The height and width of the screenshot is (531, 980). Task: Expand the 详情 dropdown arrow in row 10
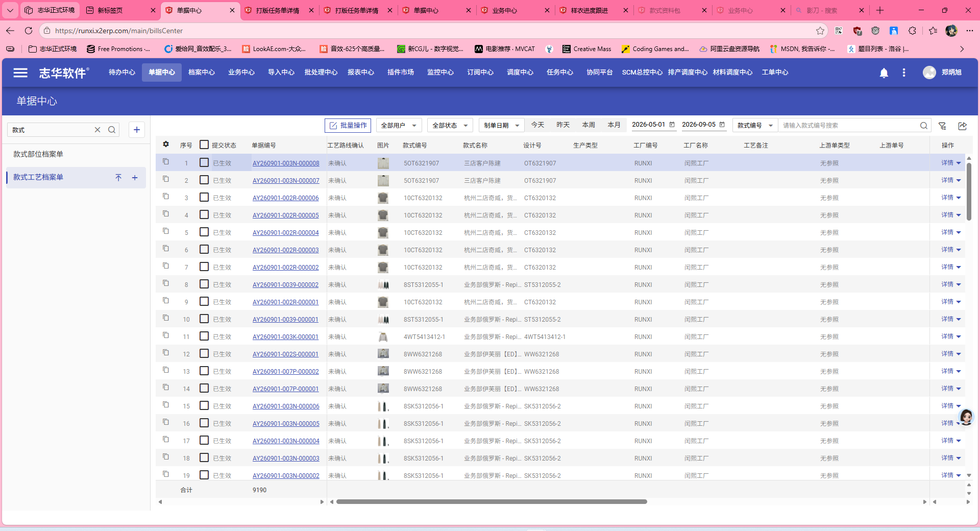pyautogui.click(x=959, y=320)
